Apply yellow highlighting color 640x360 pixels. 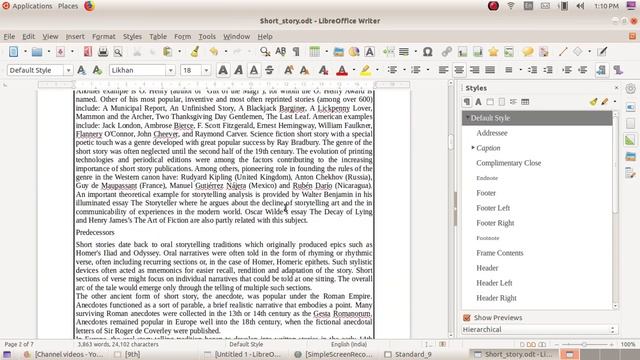pyautogui.click(x=366, y=70)
